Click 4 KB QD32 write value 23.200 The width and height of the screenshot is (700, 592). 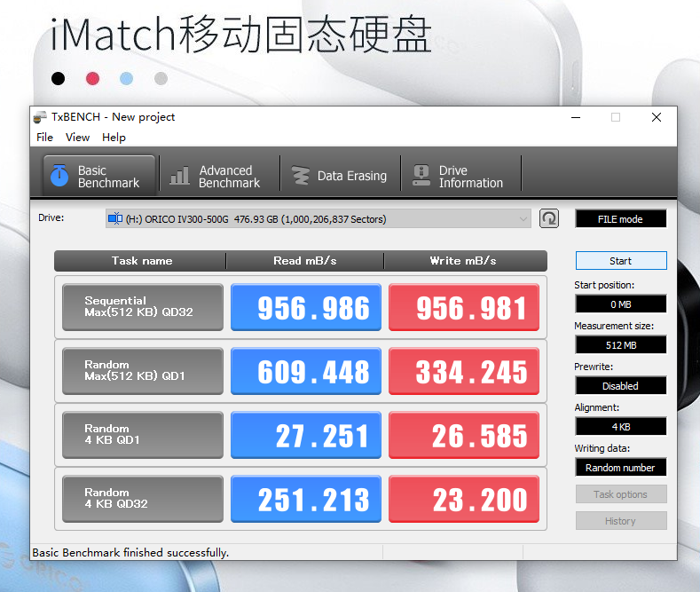464,499
